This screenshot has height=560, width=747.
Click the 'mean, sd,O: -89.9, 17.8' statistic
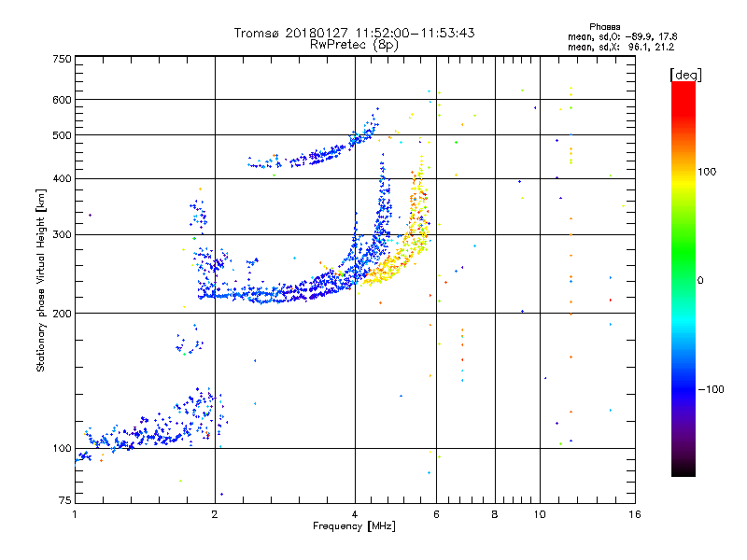(622, 36)
